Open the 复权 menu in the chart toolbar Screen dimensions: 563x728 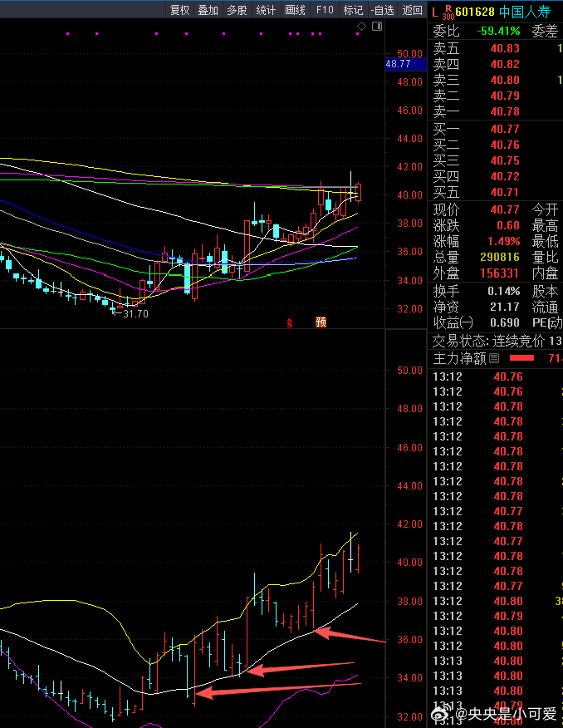coord(179,10)
